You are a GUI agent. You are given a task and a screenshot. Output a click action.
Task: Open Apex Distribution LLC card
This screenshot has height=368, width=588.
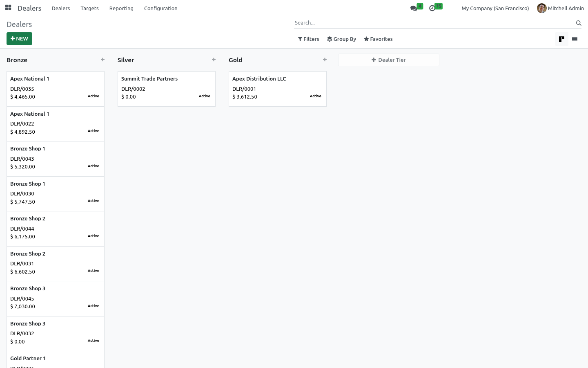pos(278,89)
